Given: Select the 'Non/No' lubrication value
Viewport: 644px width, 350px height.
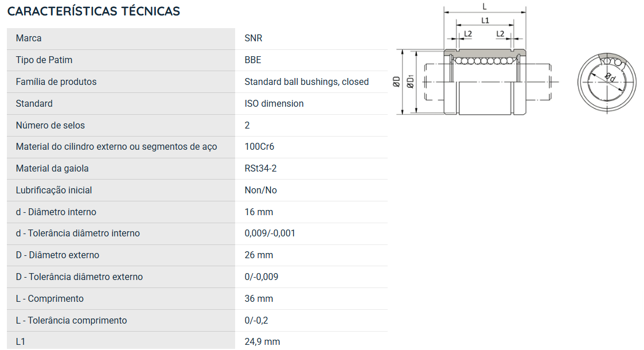Looking at the screenshot, I should [x=261, y=190].
